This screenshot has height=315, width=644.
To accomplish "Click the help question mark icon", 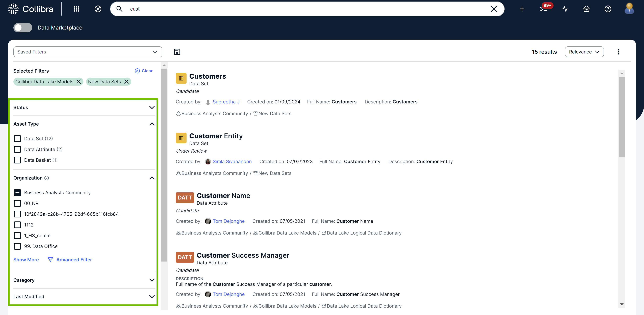I will (x=608, y=9).
